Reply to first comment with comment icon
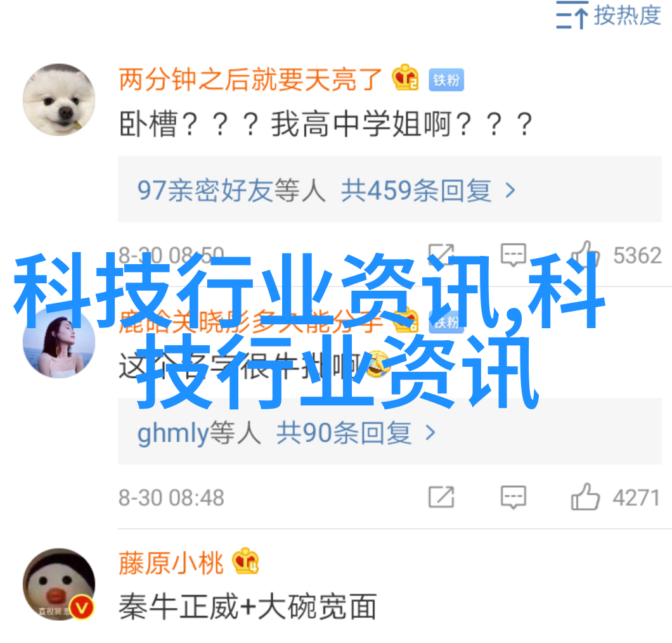 (x=514, y=255)
